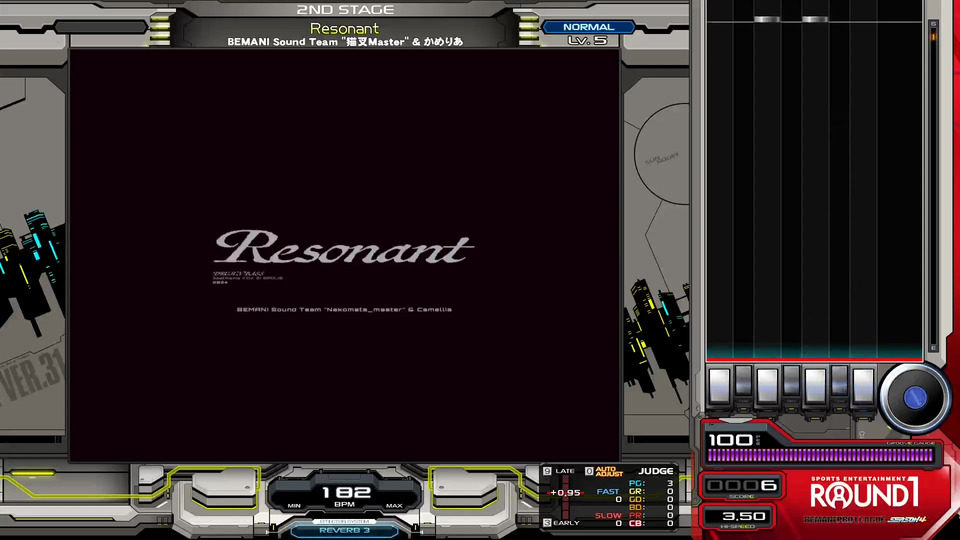Click the vertical song progress bar
This screenshot has width=960, height=540.
[934, 186]
